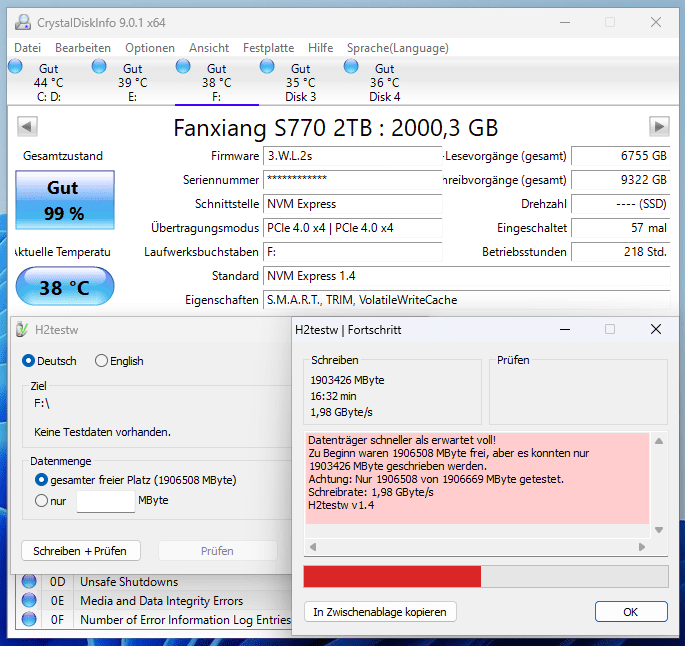685x646 pixels.
Task: Click the log's scroll right arrow
Action: pos(642,547)
